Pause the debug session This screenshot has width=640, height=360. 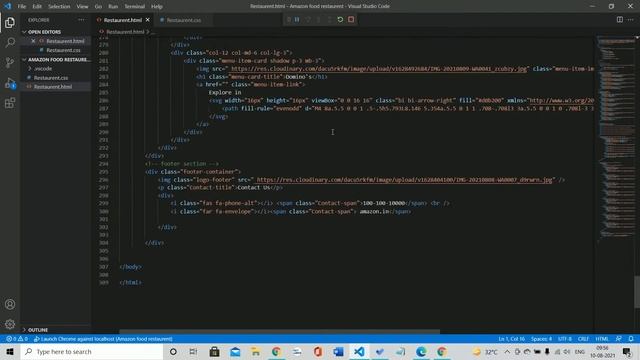297,20
